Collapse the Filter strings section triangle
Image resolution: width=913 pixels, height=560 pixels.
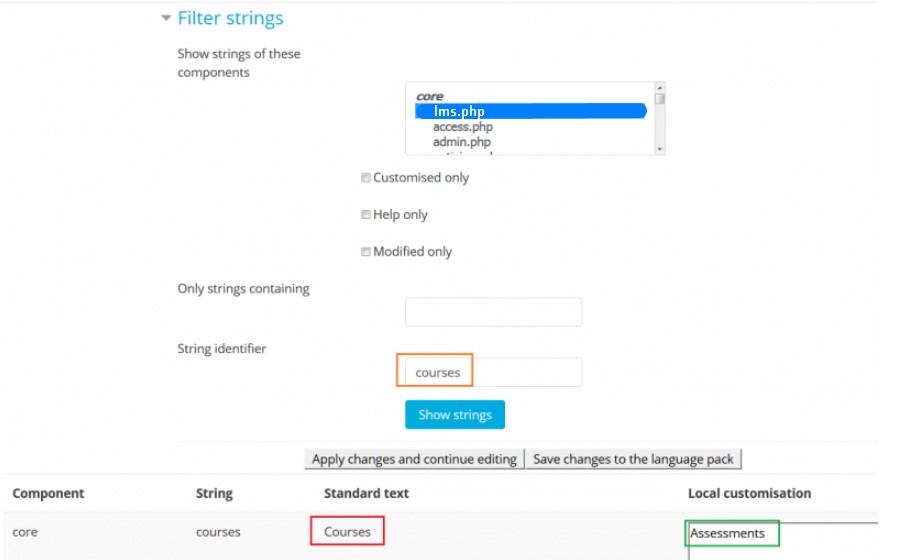pos(166,18)
